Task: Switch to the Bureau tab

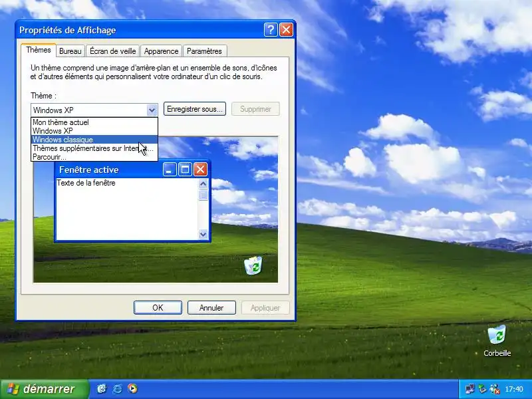Action: [70, 51]
